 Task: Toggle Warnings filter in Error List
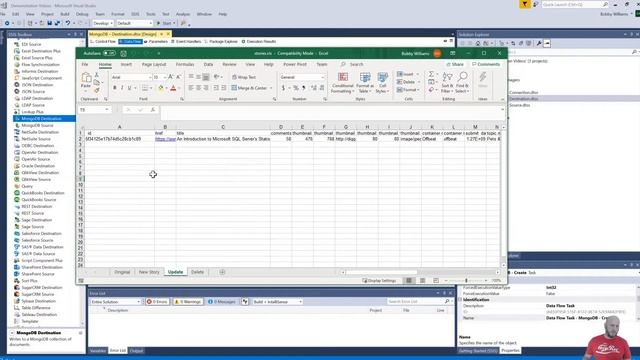pos(188,302)
